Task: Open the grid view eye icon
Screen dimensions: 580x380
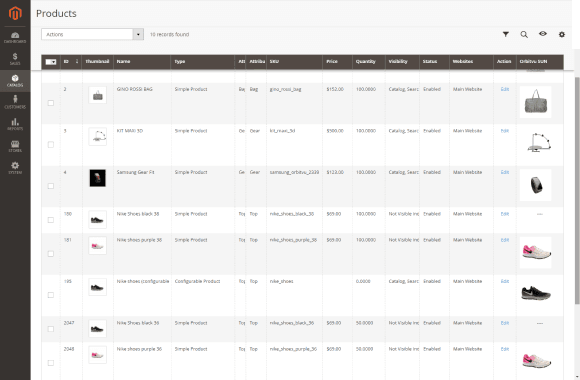Action: coord(543,34)
